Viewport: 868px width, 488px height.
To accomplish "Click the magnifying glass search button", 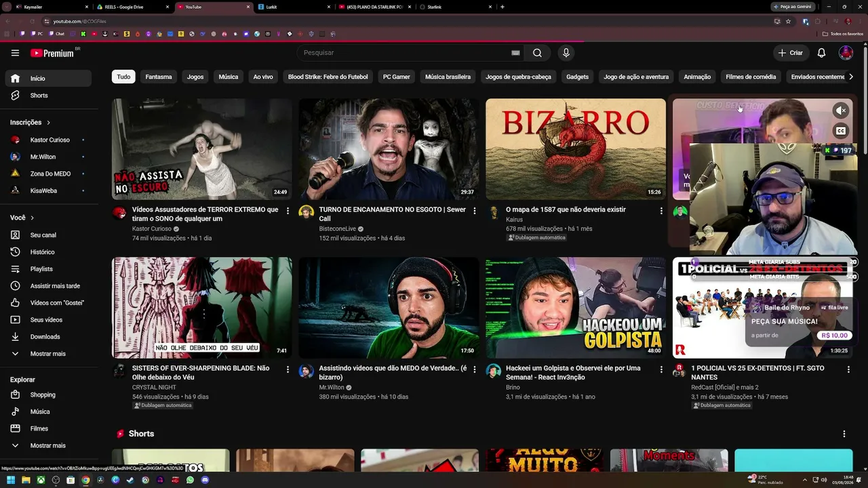I will click(537, 53).
